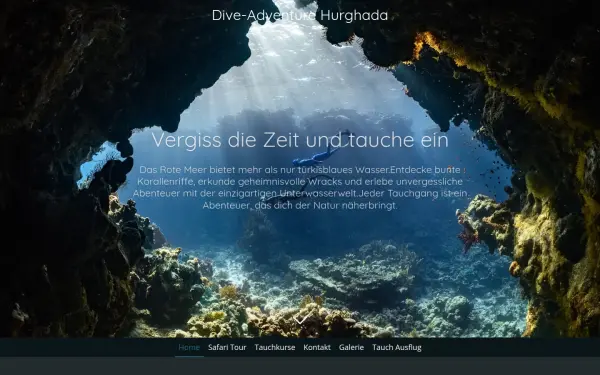Click the paragraph starting 'Das Rote Meer bietet'
The width and height of the screenshot is (600, 375).
click(x=300, y=188)
